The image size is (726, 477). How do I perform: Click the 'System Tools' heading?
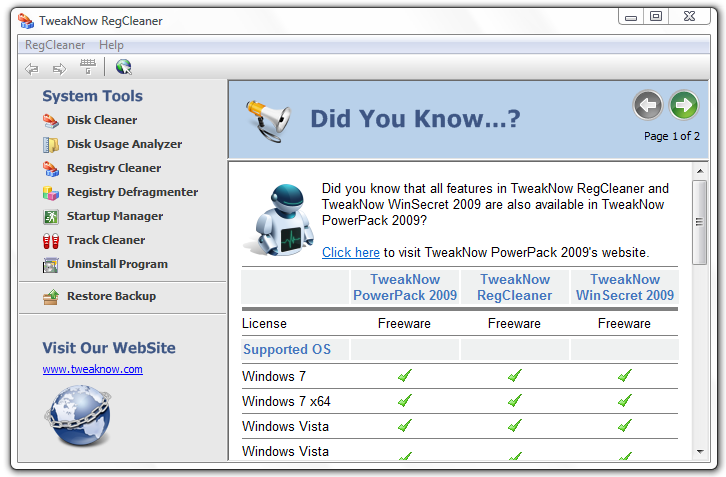tap(93, 96)
